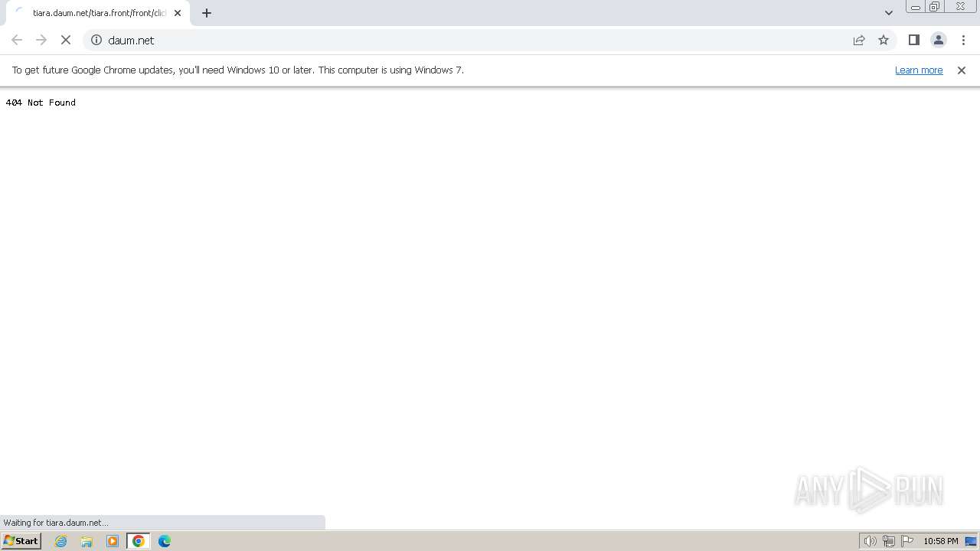
Task: Open the Learn more link
Action: (x=919, y=70)
